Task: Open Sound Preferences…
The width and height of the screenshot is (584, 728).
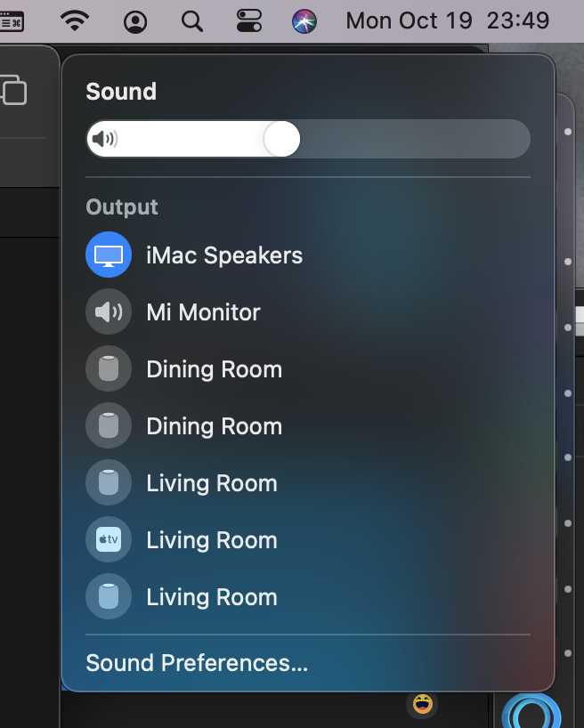Action: (x=197, y=662)
